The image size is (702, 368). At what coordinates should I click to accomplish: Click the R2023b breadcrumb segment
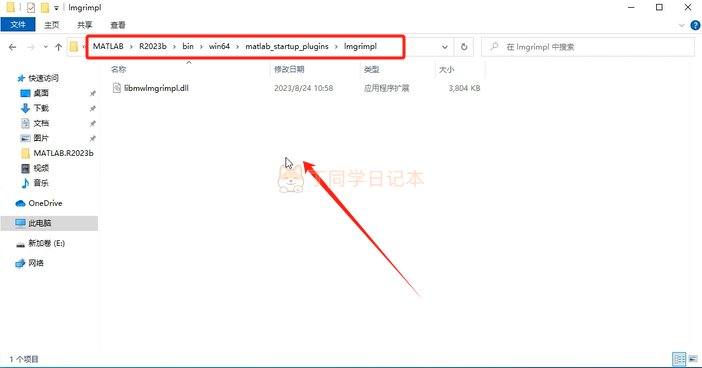[153, 46]
